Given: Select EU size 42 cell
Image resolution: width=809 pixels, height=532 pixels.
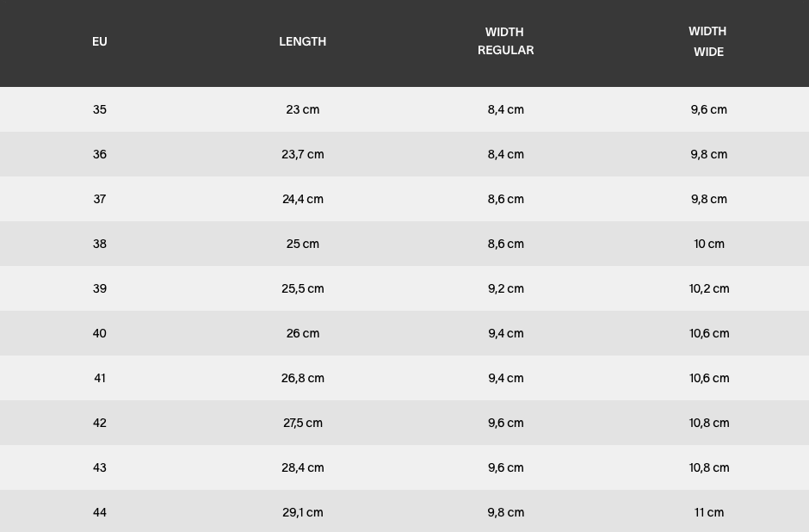Looking at the screenshot, I should tap(100, 423).
